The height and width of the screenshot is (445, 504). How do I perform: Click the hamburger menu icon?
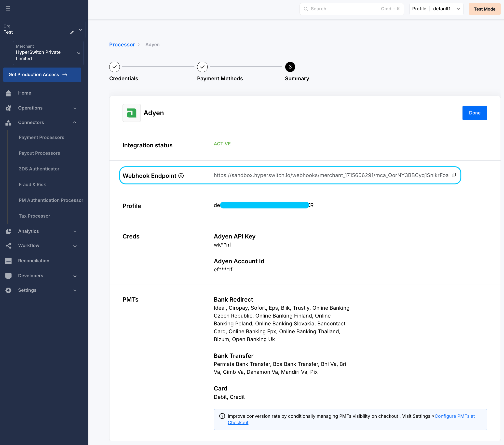8,9
